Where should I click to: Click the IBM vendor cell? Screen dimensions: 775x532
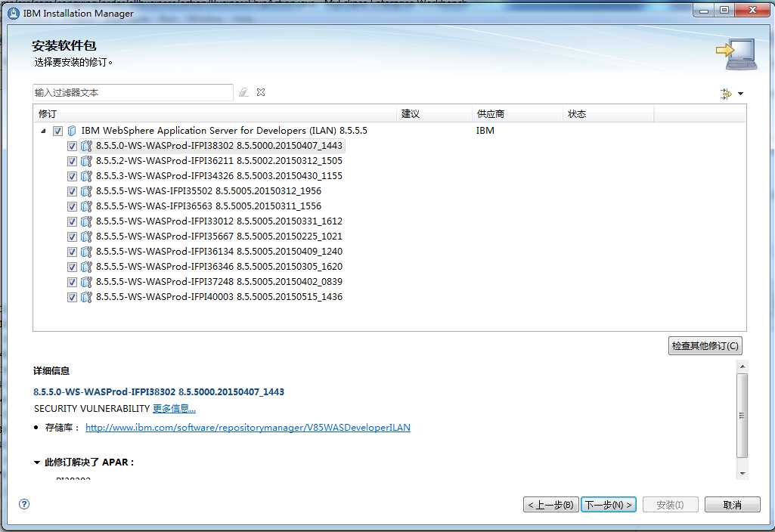(x=485, y=131)
